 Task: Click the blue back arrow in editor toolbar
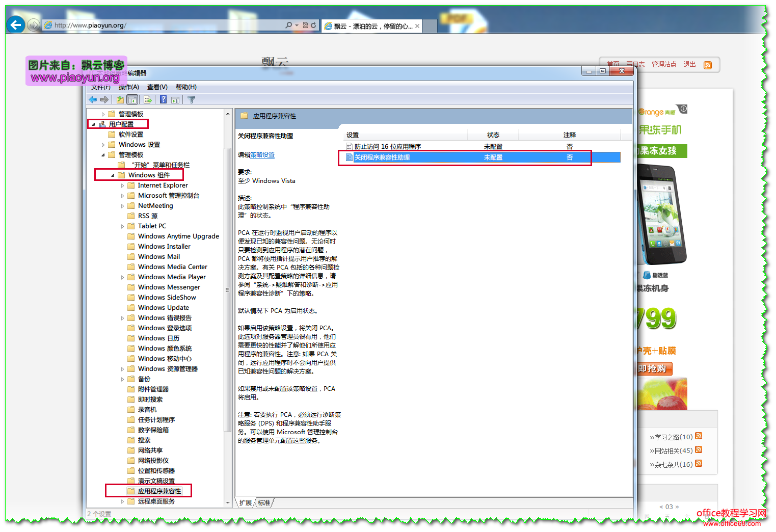(93, 100)
